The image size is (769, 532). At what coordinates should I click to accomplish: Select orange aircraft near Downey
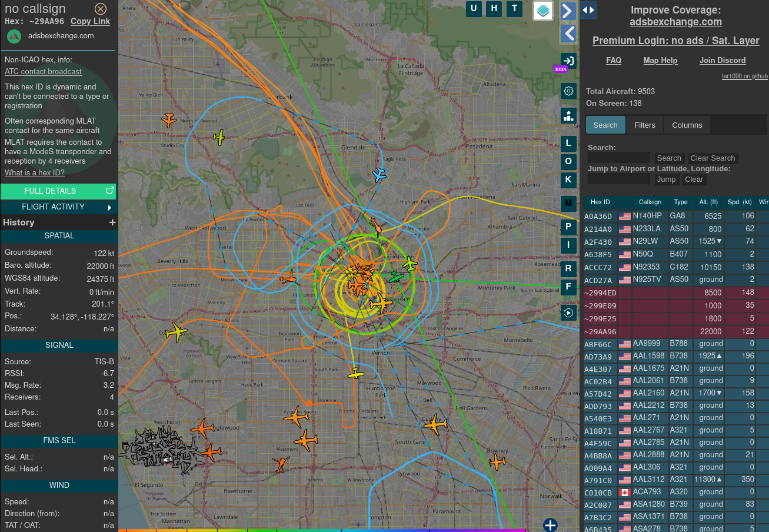coord(497,462)
